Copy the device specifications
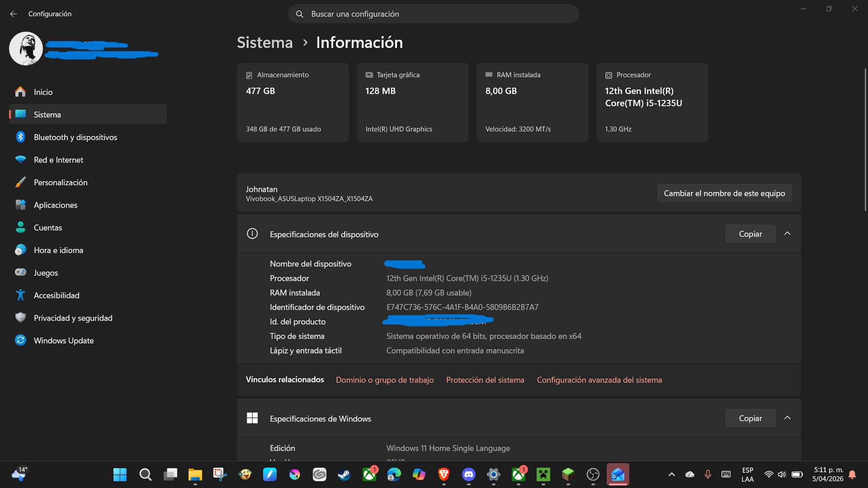 (x=750, y=234)
